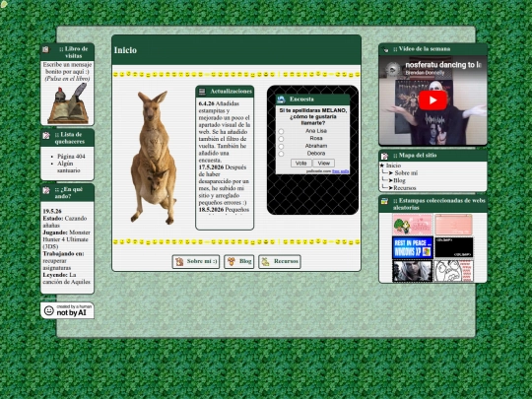Open Recursos in the site map tree
This screenshot has width=532, height=399.
click(405, 187)
